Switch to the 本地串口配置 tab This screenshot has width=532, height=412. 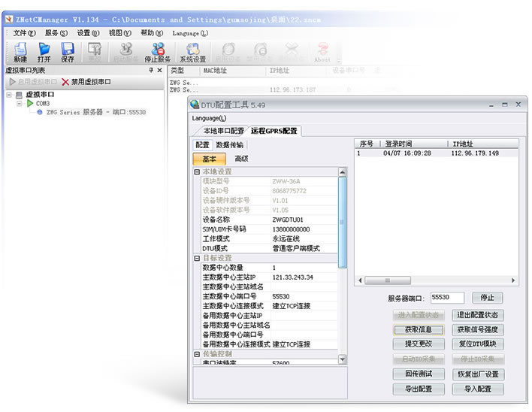(219, 131)
